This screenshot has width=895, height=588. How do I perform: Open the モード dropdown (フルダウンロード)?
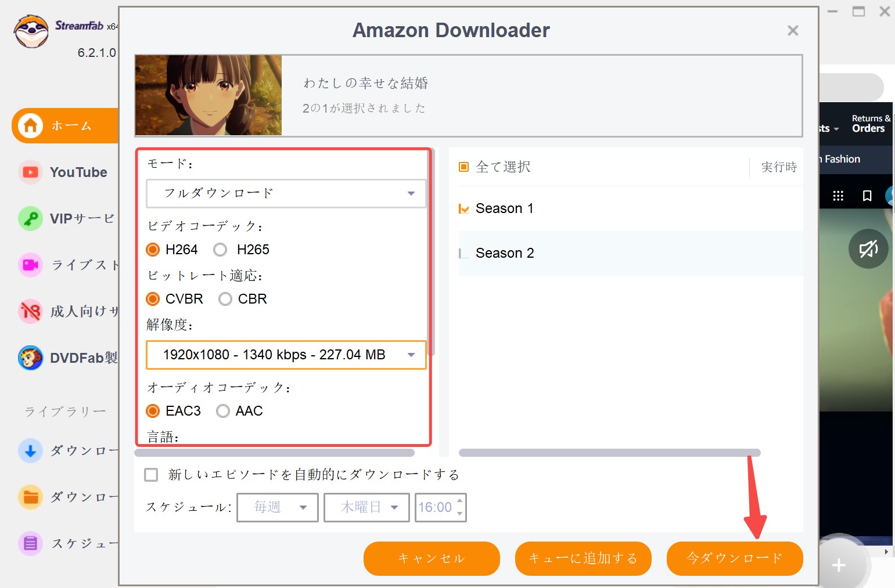pos(286,193)
